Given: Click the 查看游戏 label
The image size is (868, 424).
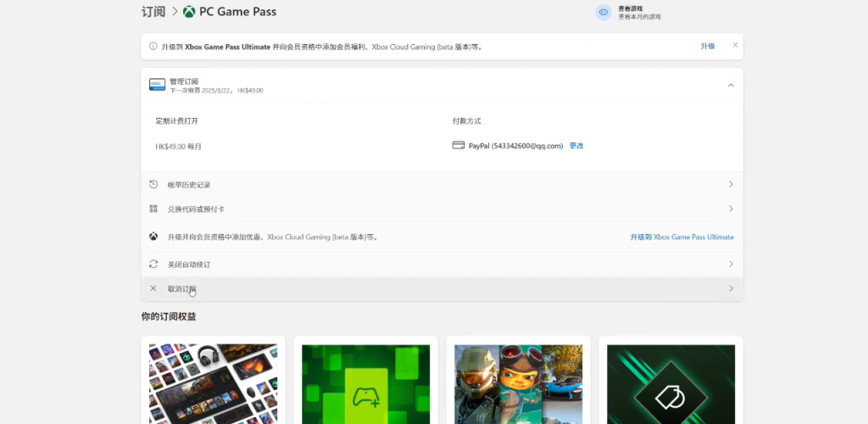Looking at the screenshot, I should coord(631,8).
